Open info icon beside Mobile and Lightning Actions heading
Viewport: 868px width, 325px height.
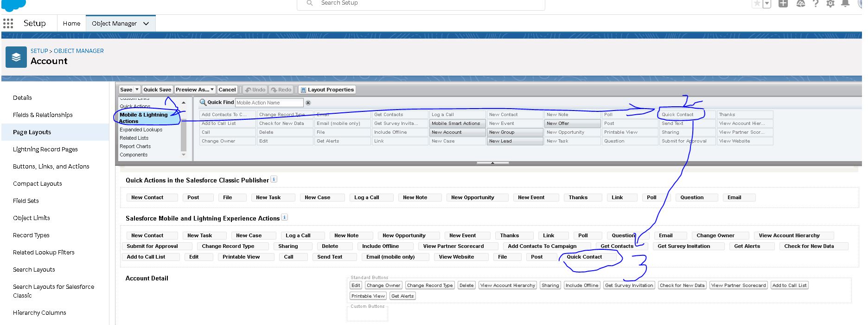click(x=285, y=217)
